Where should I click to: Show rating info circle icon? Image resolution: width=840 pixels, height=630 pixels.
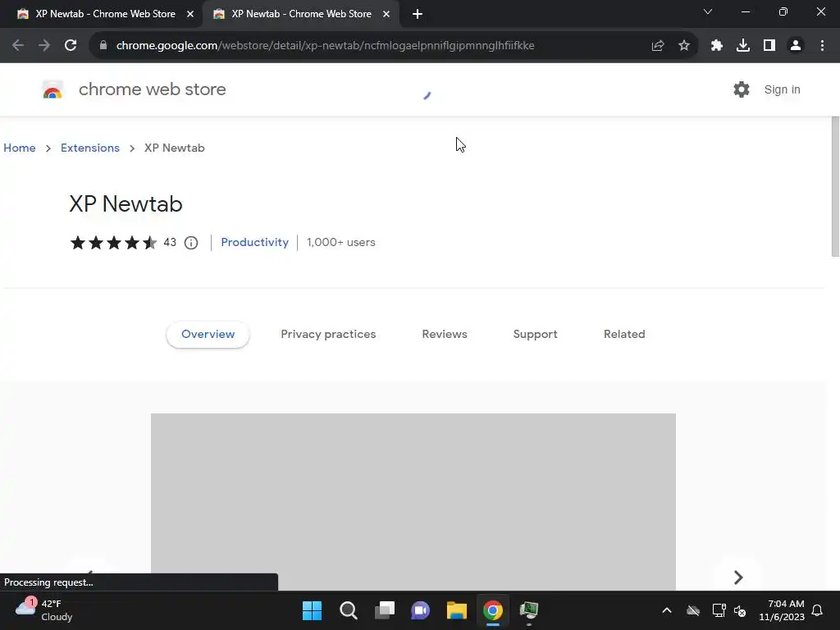click(x=191, y=243)
